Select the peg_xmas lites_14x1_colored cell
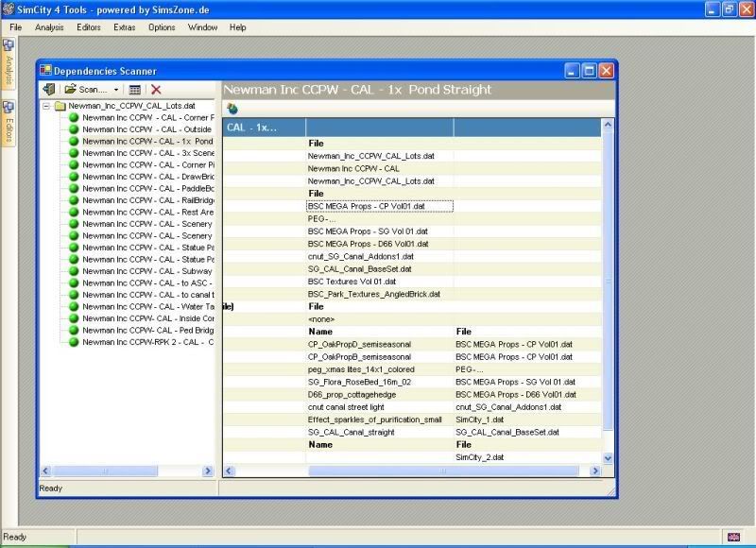756x548 pixels. 380,369
